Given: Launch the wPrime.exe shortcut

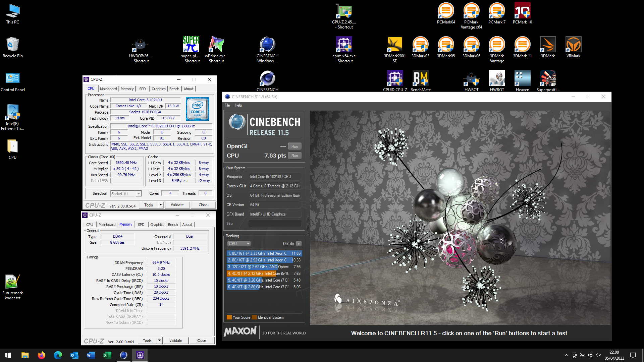Looking at the screenshot, I should [217, 50].
